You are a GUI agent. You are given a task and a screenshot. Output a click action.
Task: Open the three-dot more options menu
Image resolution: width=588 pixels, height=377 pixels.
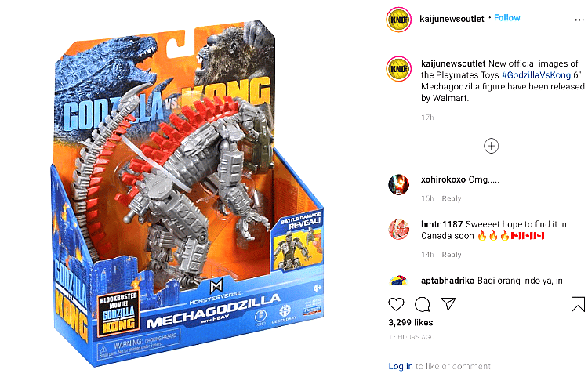coord(579,20)
